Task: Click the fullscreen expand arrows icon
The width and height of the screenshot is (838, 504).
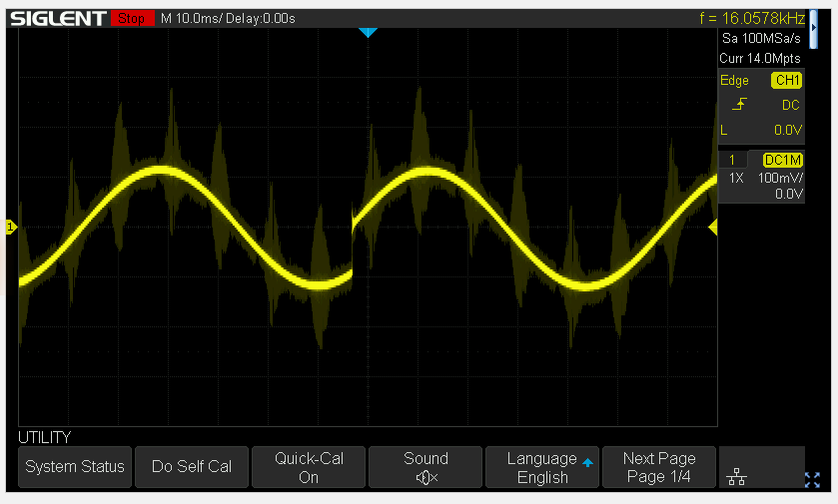Action: [812, 479]
